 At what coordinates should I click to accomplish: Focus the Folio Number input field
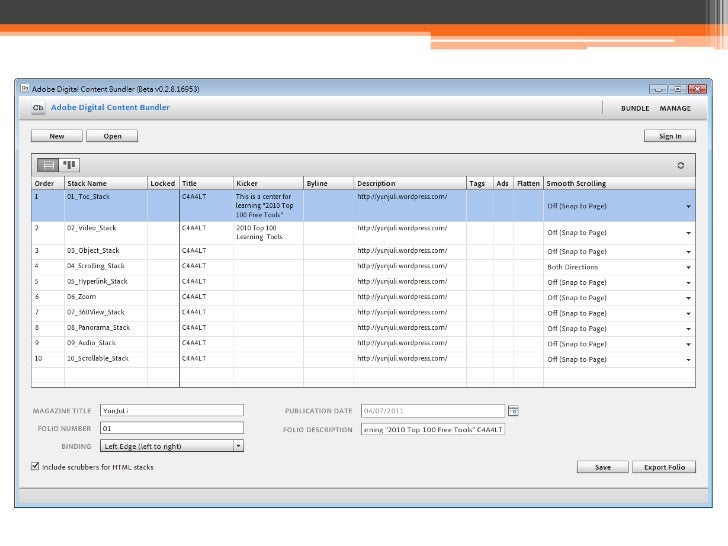click(172, 428)
